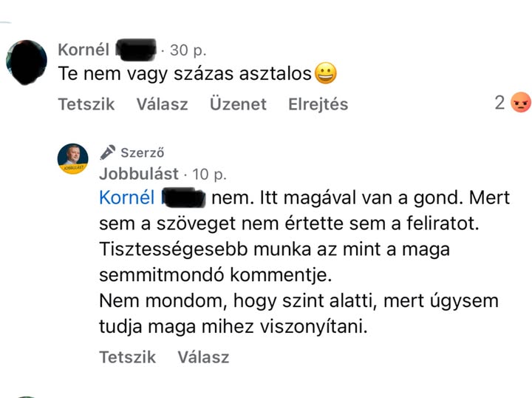Open the Kornél commenter name link

tap(83, 50)
